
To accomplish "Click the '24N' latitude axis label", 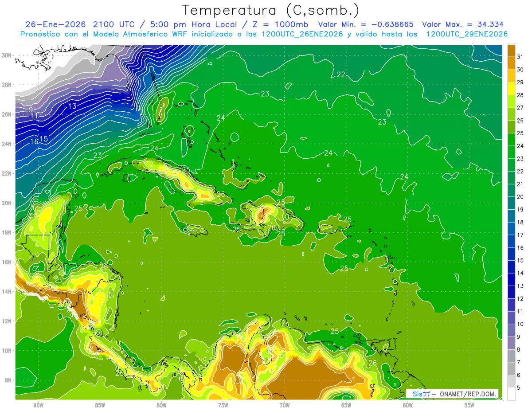I will (x=8, y=144).
